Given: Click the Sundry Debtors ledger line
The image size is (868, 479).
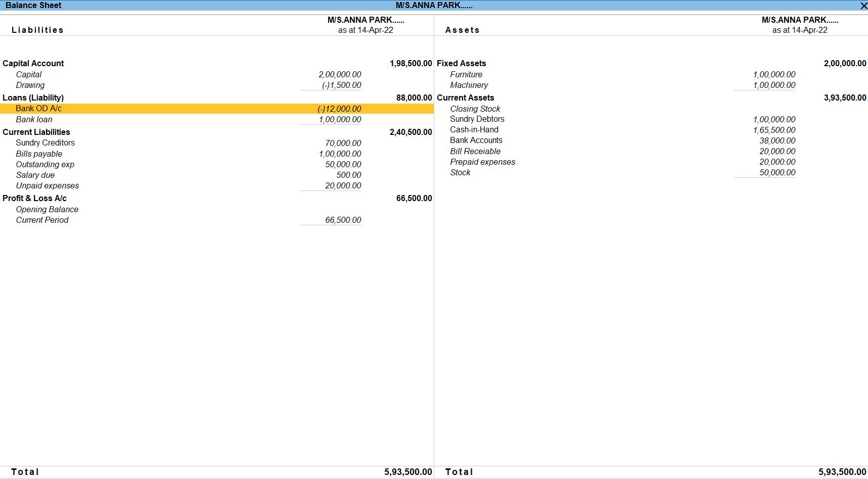Looking at the screenshot, I should (x=477, y=119).
